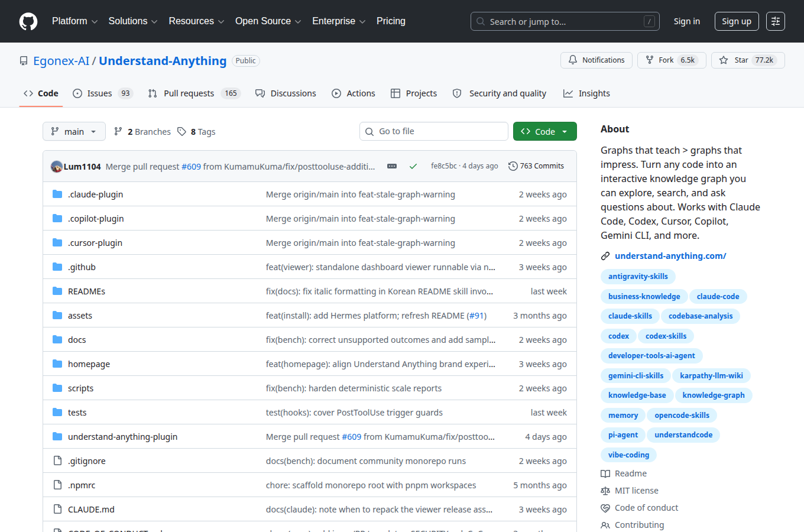The image size is (804, 532).
Task: Click the folder icon for .claude-plugin
Action: point(57,194)
